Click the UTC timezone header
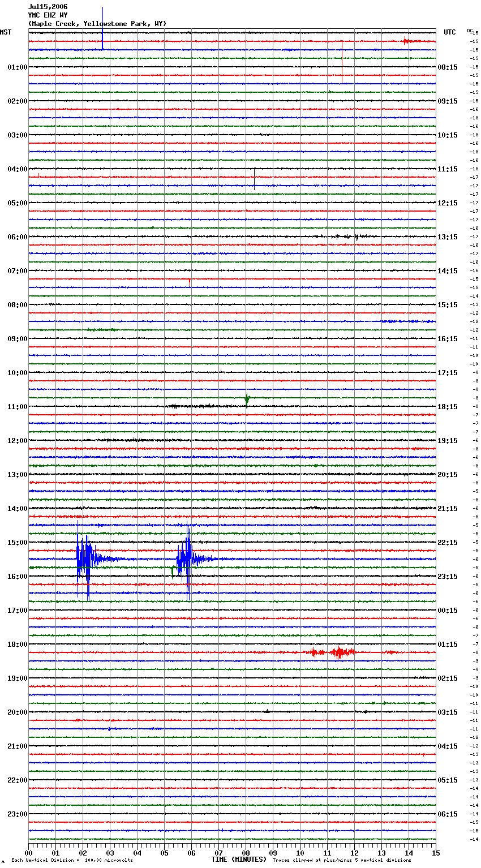The width and height of the screenshot is (481, 868). click(x=449, y=32)
